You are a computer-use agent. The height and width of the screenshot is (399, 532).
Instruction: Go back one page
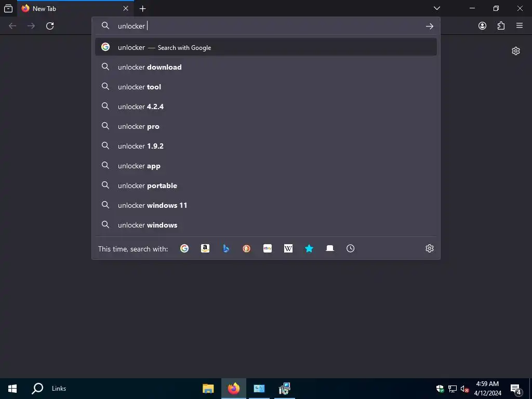coord(12,26)
